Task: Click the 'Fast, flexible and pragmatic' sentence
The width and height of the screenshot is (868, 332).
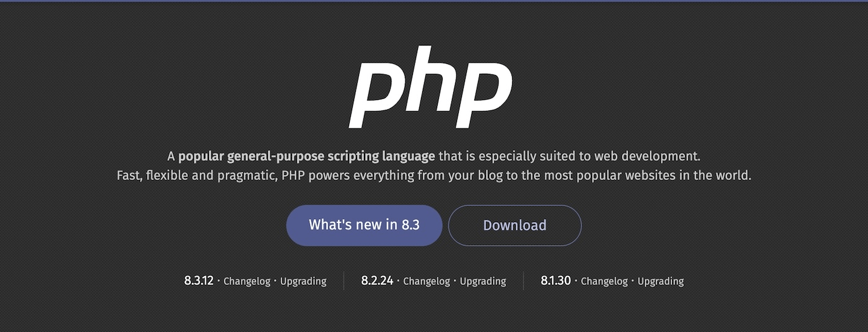Action: coord(433,176)
